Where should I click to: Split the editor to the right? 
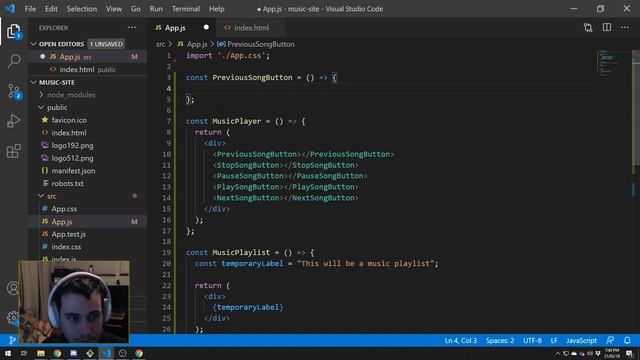pos(607,27)
